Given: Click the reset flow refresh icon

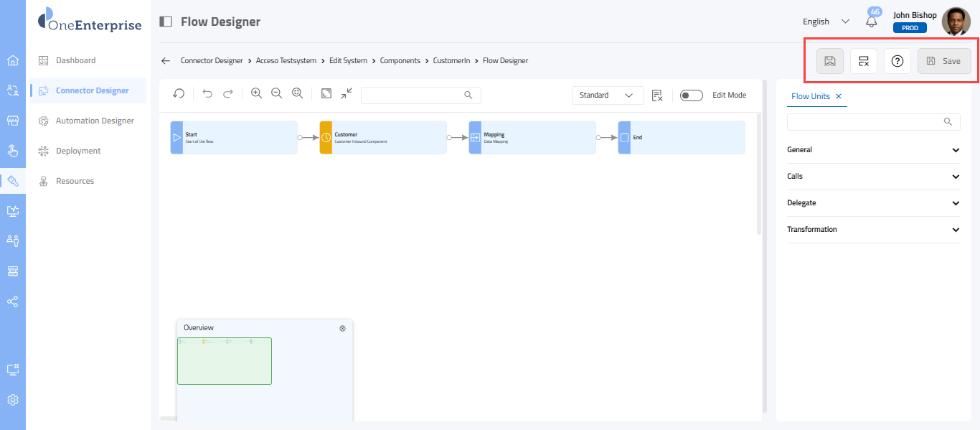Looking at the screenshot, I should coord(179,94).
